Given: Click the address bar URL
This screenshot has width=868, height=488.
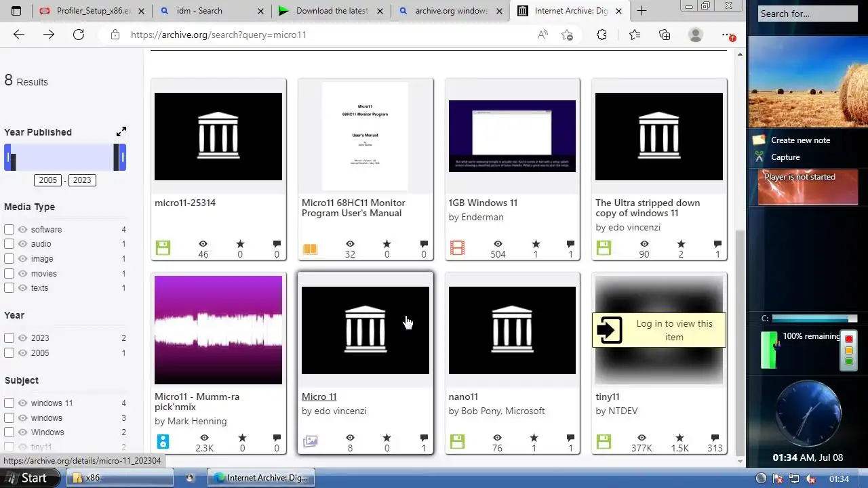Looking at the screenshot, I should (218, 35).
